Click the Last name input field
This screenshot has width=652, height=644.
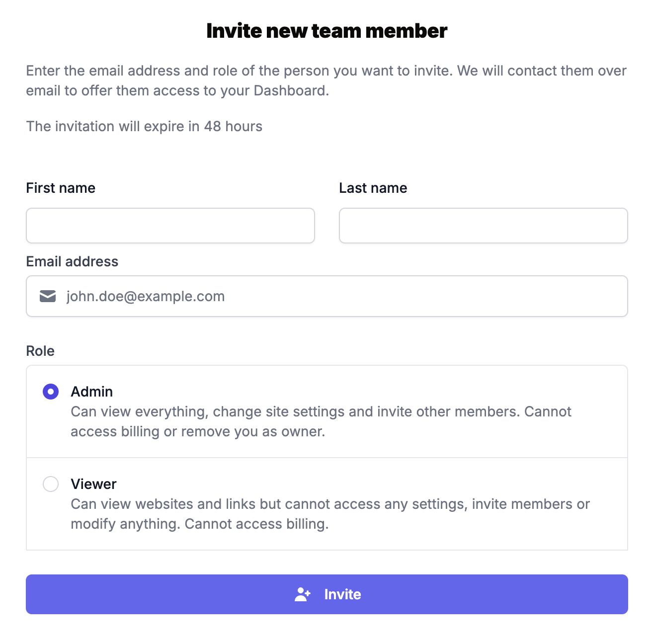pyautogui.click(x=483, y=226)
